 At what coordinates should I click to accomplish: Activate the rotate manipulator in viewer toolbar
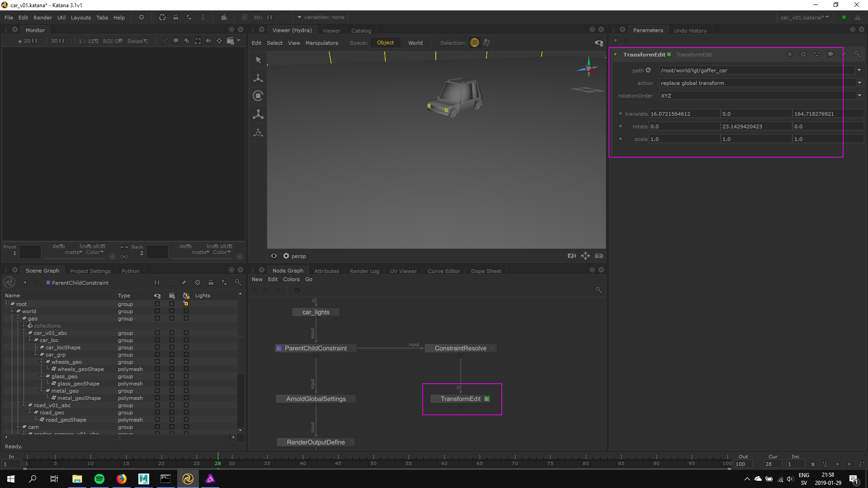pos(258,96)
